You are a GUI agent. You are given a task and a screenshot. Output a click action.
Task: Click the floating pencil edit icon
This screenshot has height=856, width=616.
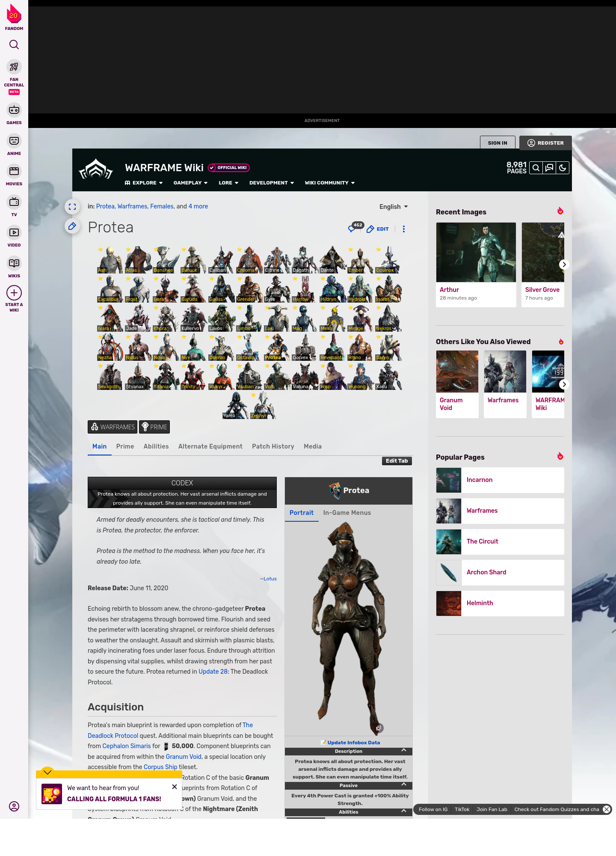pyautogui.click(x=72, y=226)
